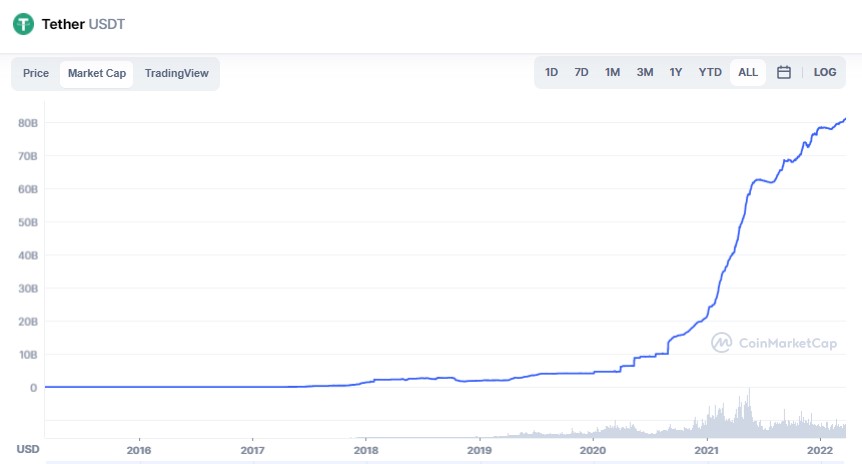Click the USD currency label

pyautogui.click(x=28, y=450)
